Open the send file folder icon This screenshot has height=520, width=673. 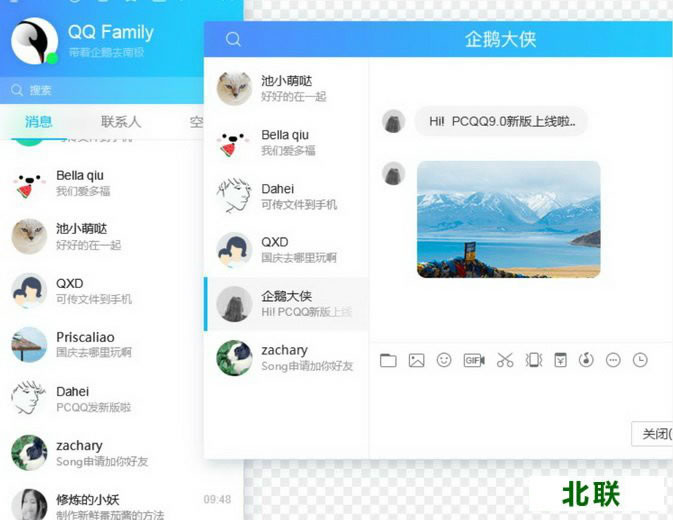tap(388, 360)
